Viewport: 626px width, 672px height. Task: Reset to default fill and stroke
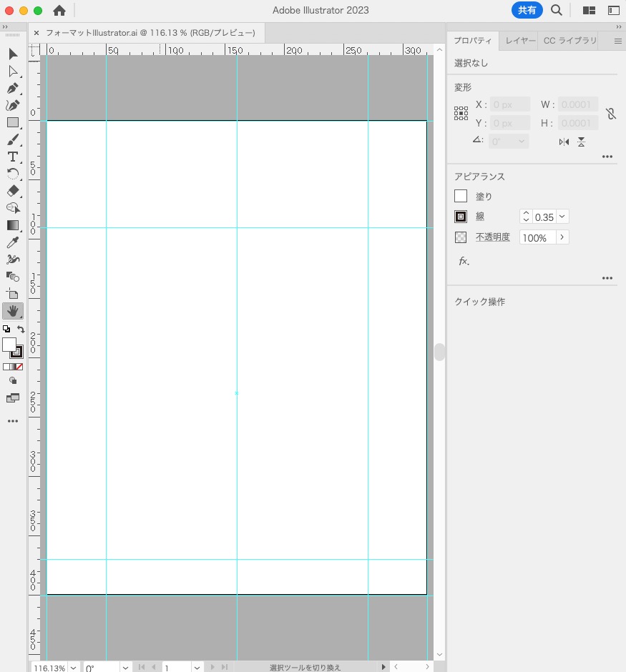click(6, 329)
